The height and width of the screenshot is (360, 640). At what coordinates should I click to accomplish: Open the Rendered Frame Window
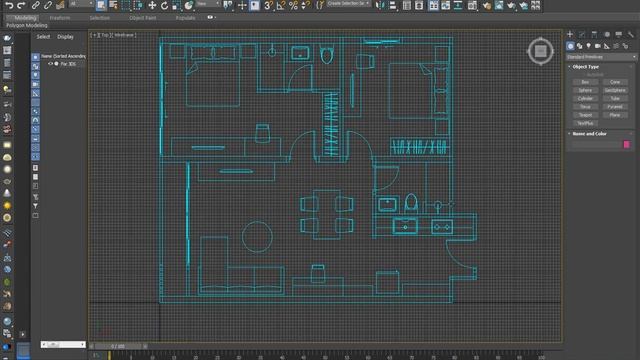coord(499,5)
